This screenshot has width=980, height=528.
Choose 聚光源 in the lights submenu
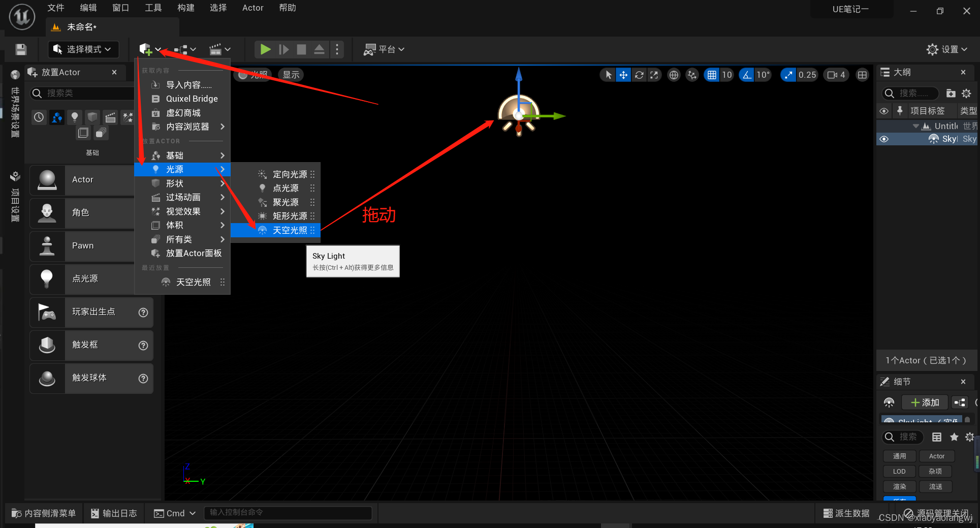(276, 202)
